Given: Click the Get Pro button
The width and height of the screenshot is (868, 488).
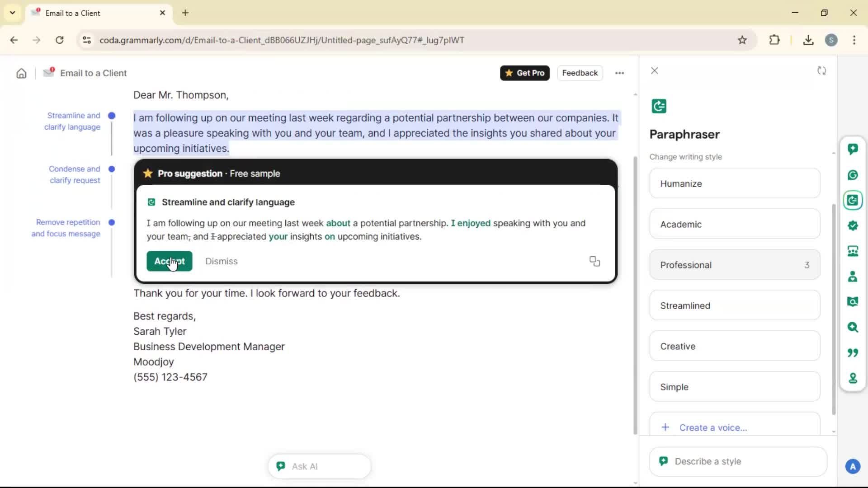Looking at the screenshot, I should (x=524, y=73).
